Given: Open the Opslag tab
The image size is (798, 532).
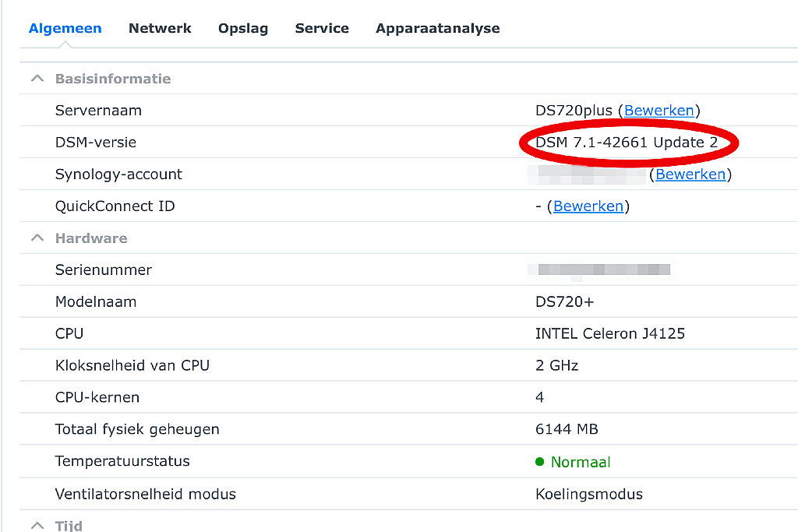Looking at the screenshot, I should (243, 29).
